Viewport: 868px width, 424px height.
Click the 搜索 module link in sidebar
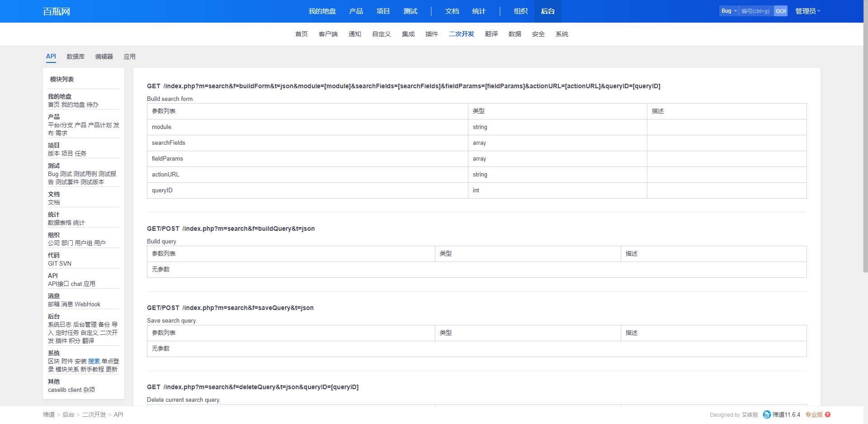point(94,361)
